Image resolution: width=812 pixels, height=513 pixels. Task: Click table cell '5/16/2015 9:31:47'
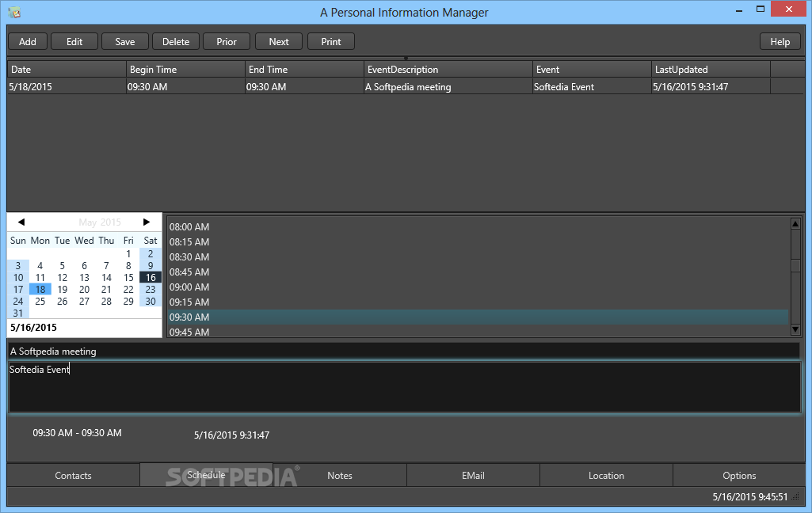pos(711,87)
